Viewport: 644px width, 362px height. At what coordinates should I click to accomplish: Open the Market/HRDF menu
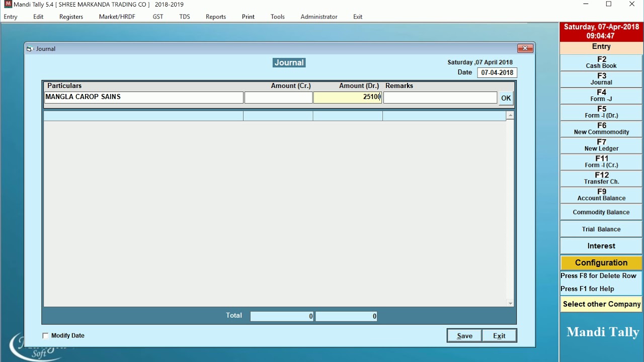(x=117, y=17)
